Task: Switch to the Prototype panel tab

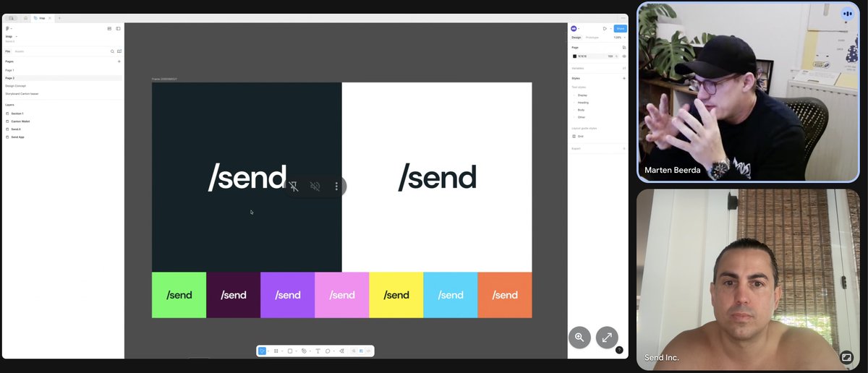Action: coord(592,37)
